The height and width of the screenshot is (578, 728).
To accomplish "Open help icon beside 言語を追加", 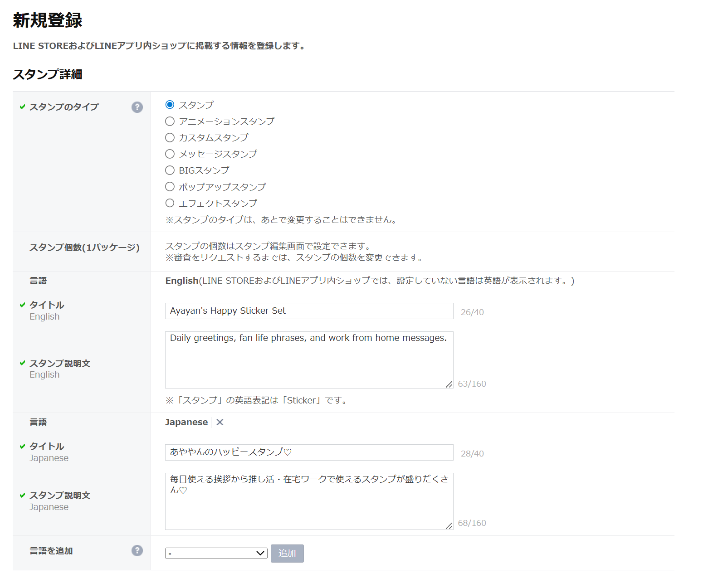I will [137, 550].
